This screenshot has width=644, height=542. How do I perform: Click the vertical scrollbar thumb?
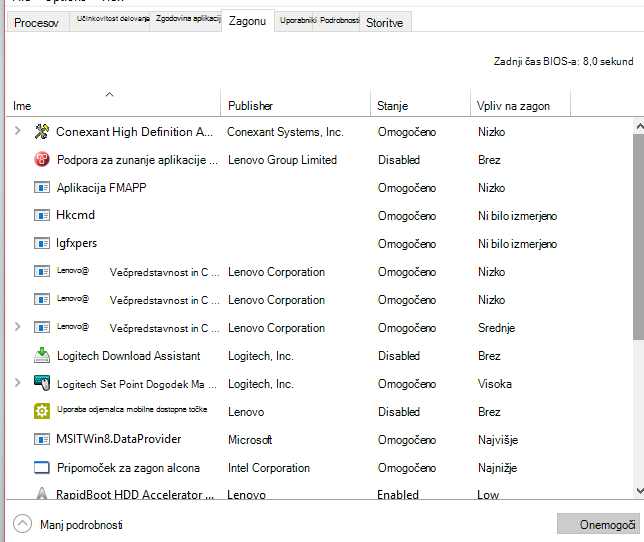(639, 237)
